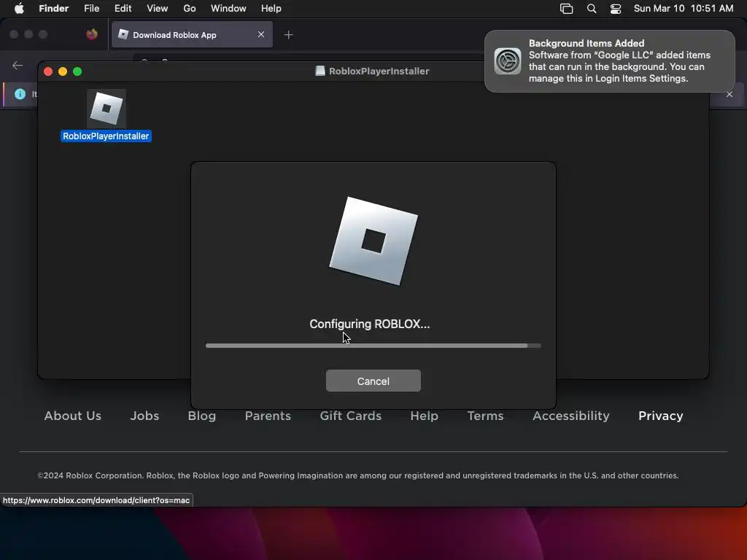Open the File menu
747x560 pixels.
91,9
